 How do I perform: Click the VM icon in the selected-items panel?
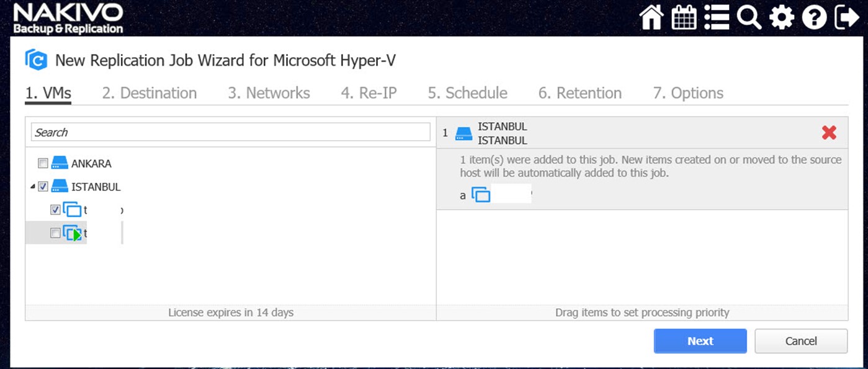pyautogui.click(x=481, y=195)
